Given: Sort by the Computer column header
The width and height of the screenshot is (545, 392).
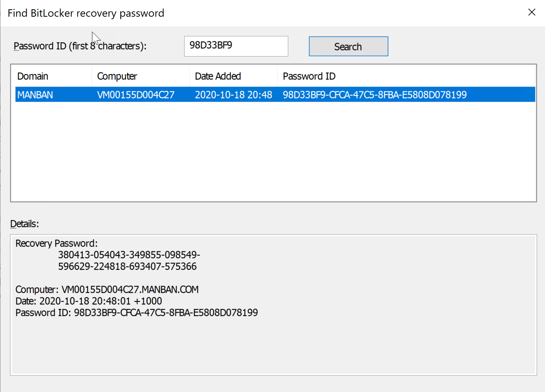Looking at the screenshot, I should [x=117, y=76].
